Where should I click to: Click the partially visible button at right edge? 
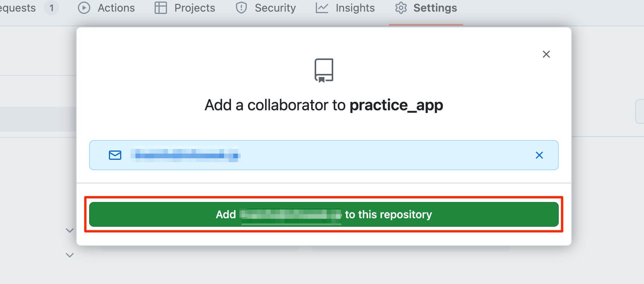tap(640, 111)
